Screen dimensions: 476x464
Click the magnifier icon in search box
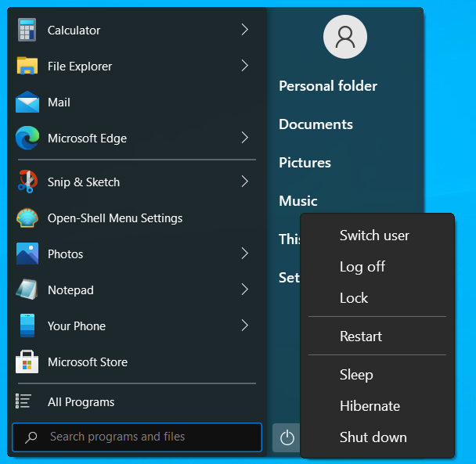point(31,437)
